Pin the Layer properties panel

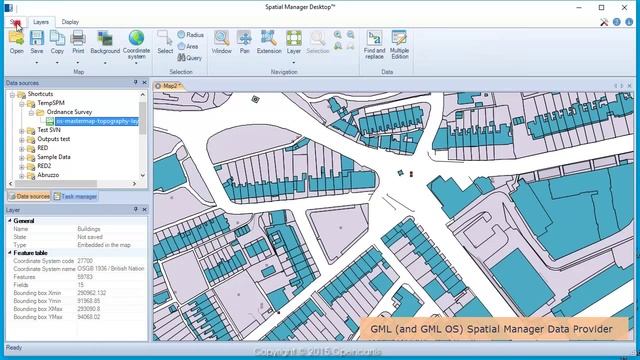coord(136,209)
